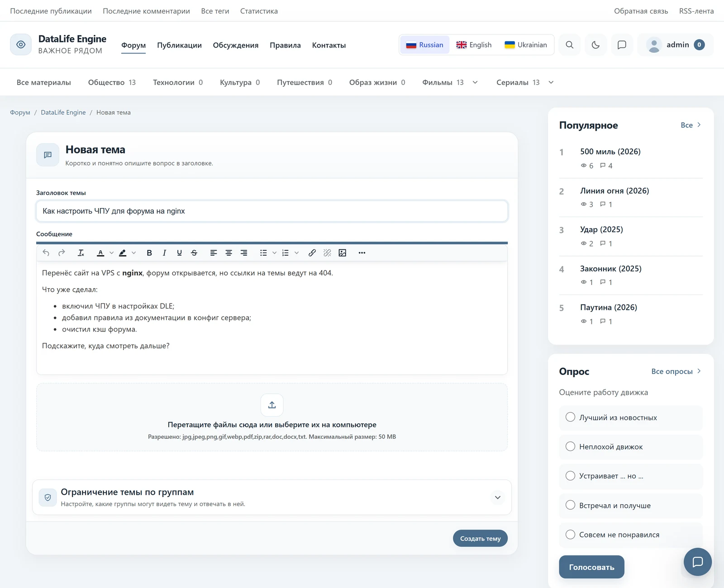The width and height of the screenshot is (724, 588).
Task: Go to 'Обсуждения' in main navigation
Action: 236,45
